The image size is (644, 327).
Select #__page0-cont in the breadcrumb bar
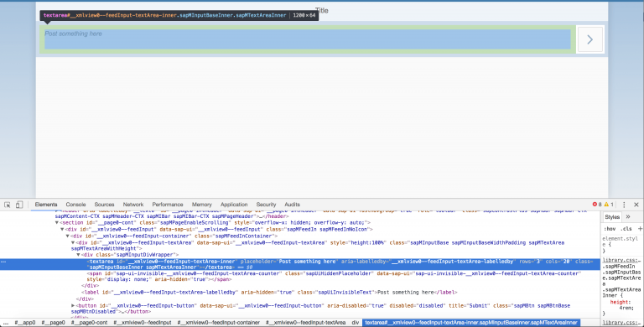coord(90,323)
